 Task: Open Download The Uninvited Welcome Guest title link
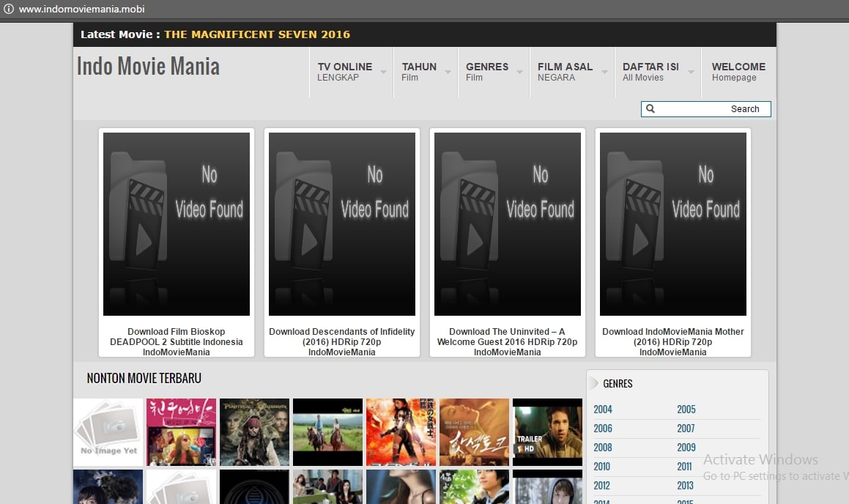coord(508,341)
